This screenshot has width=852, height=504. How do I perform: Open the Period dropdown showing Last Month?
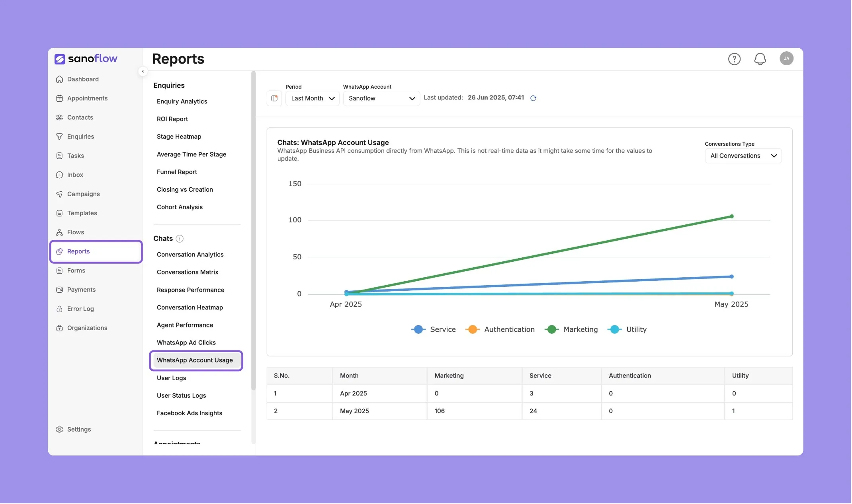click(313, 98)
